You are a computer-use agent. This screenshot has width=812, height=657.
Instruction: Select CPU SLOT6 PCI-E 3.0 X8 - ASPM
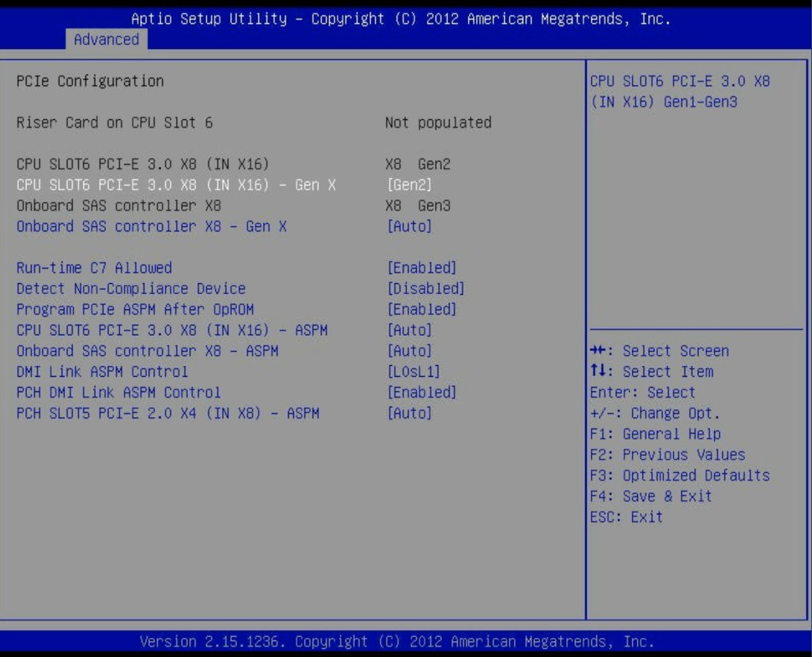point(172,330)
